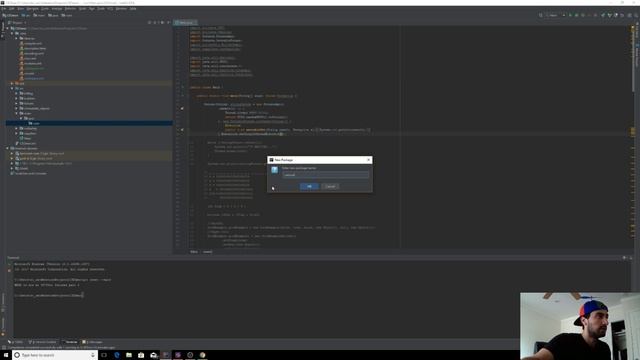This screenshot has height=360, width=640.
Task: Open the Terminal panel gear settings icon
Action: coord(624,258)
